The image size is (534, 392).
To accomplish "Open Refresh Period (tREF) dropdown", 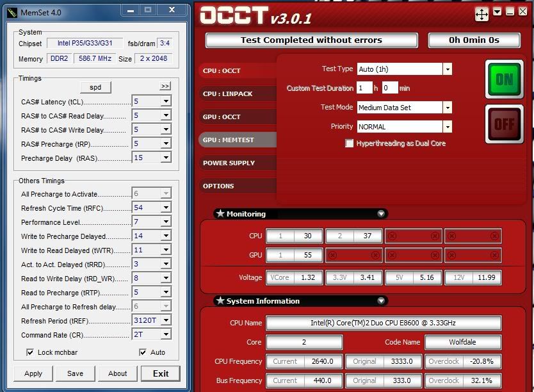I will click(166, 320).
